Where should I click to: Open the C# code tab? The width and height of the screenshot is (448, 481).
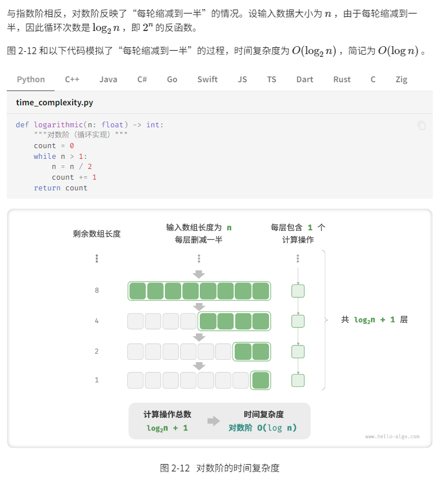142,79
